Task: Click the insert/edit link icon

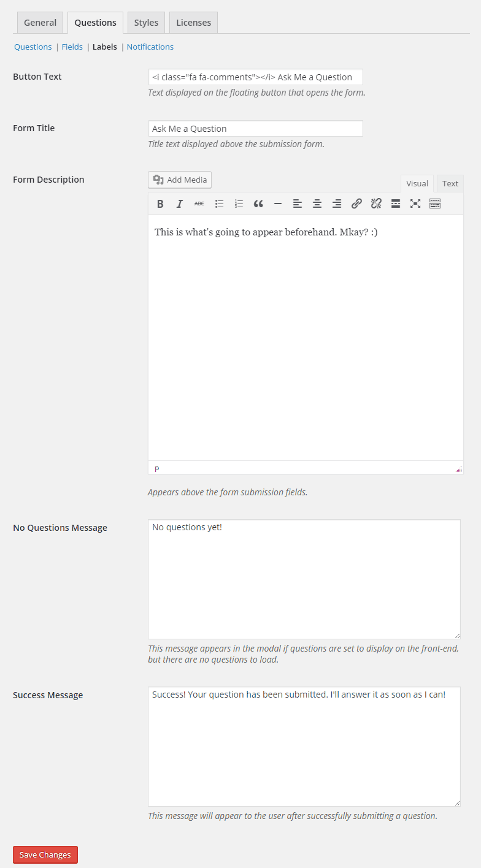Action: [x=356, y=204]
